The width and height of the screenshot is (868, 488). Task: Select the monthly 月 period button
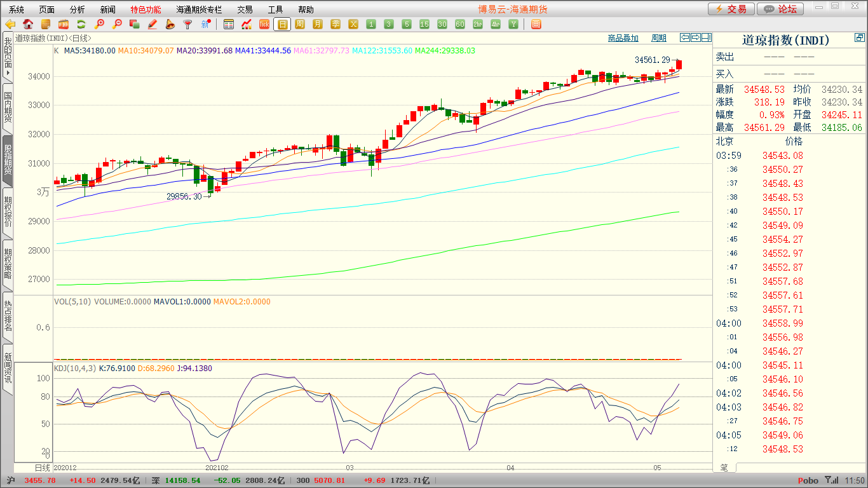tap(318, 24)
